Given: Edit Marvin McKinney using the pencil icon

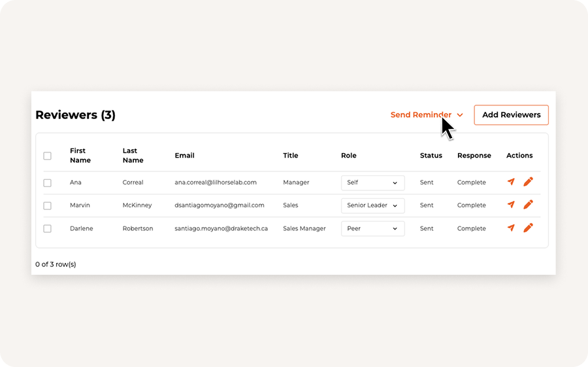Looking at the screenshot, I should 528,205.
